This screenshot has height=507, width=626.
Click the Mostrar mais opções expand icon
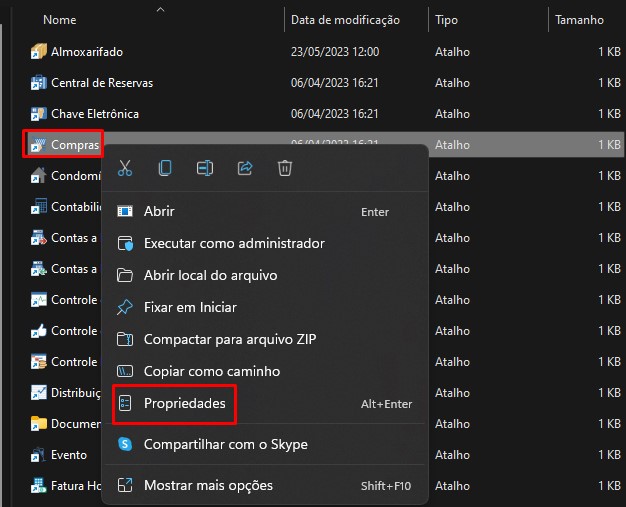coord(125,485)
